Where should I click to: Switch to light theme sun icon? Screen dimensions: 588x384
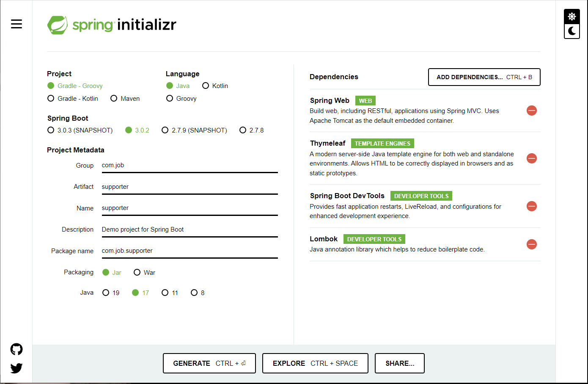click(572, 17)
